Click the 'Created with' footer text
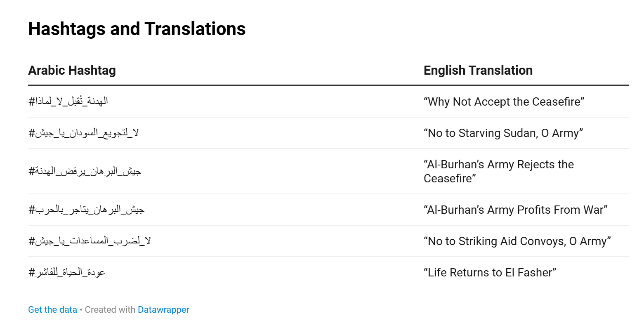Viewport: 644px width, 328px height. click(110, 309)
